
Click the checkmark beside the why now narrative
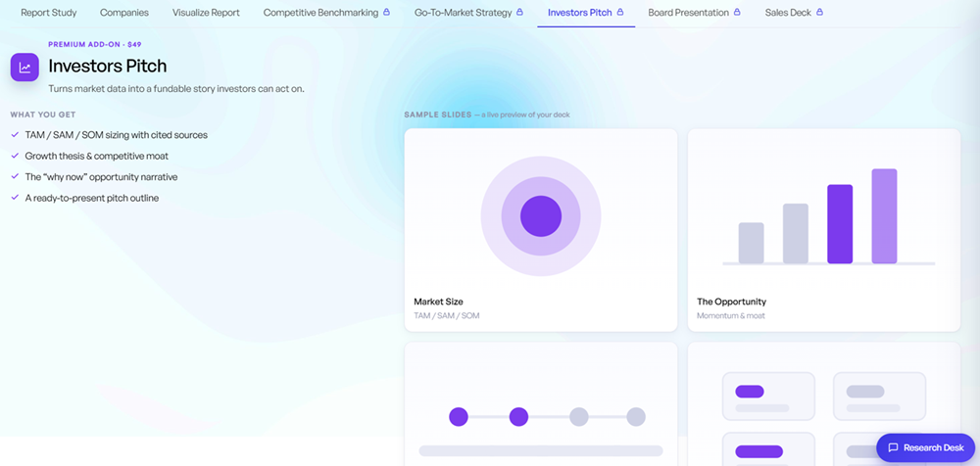tap(15, 177)
